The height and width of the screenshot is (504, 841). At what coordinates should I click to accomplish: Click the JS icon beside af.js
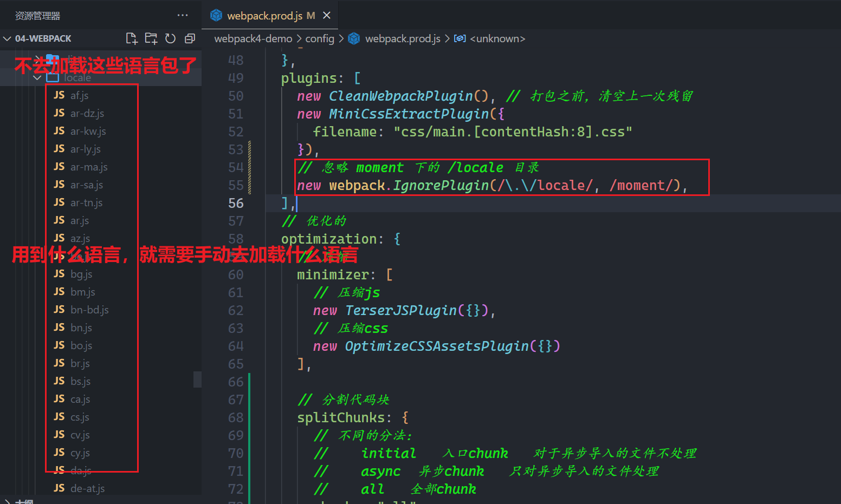[59, 95]
